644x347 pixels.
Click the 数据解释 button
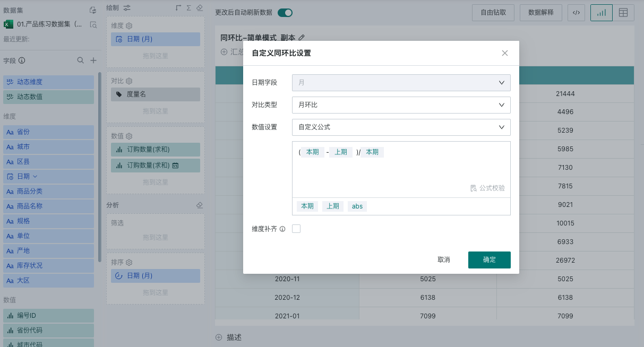pyautogui.click(x=541, y=13)
